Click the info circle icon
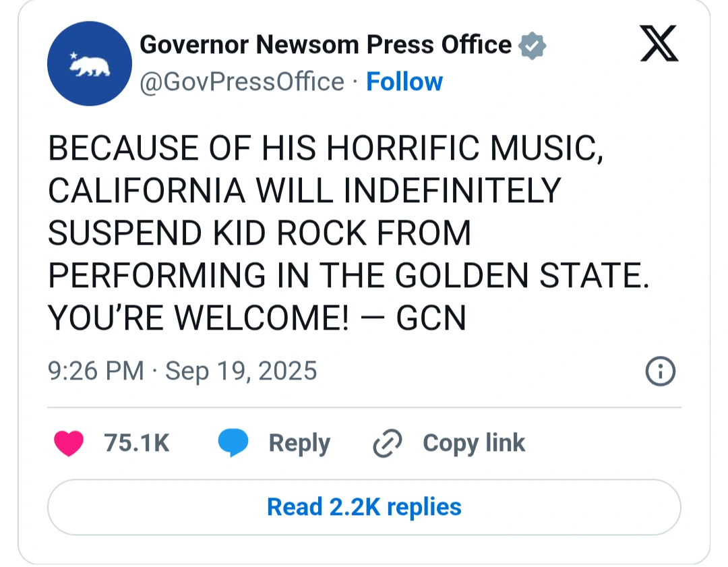 (x=661, y=371)
